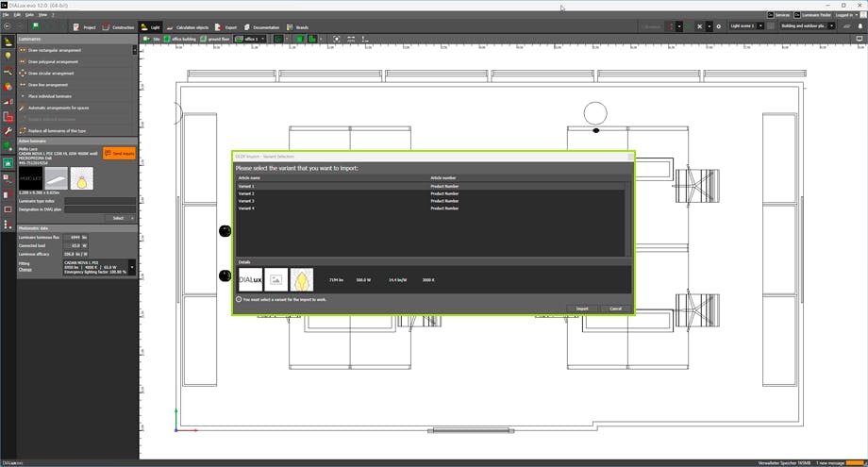Click the vertical dots sidebar icon
868x467 pixels.
coord(8,225)
